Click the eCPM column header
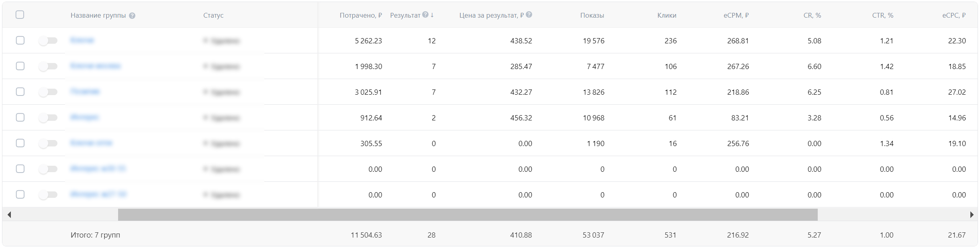 (x=736, y=15)
